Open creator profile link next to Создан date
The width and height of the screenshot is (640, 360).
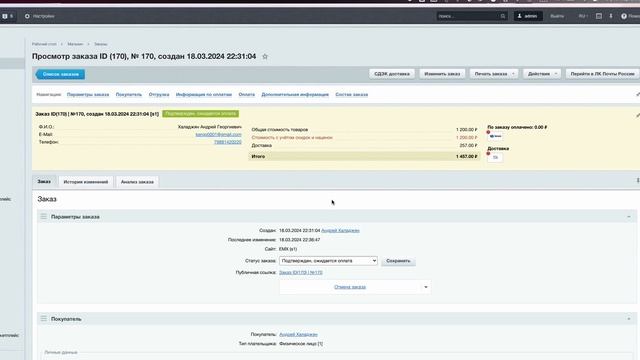(x=340, y=231)
